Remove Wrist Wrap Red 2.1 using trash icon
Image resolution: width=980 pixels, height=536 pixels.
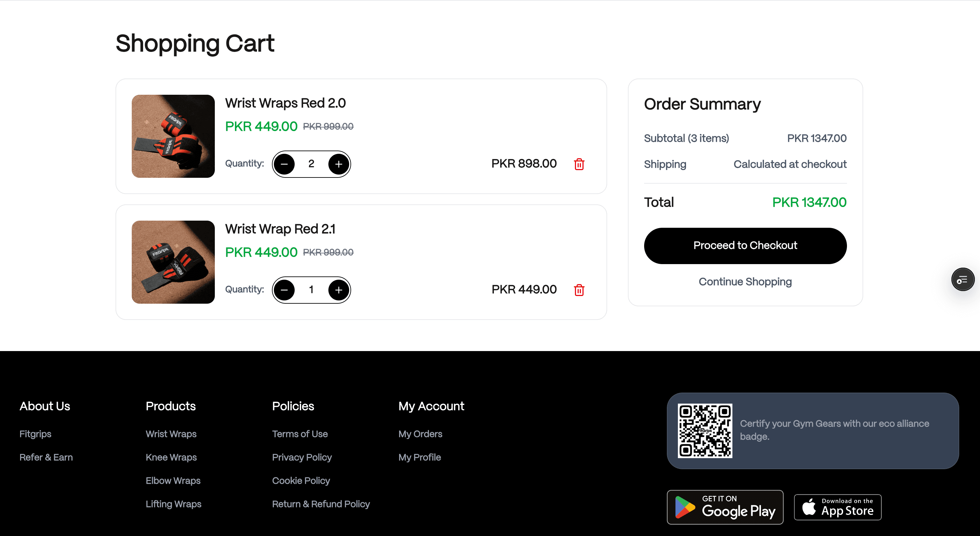click(579, 290)
